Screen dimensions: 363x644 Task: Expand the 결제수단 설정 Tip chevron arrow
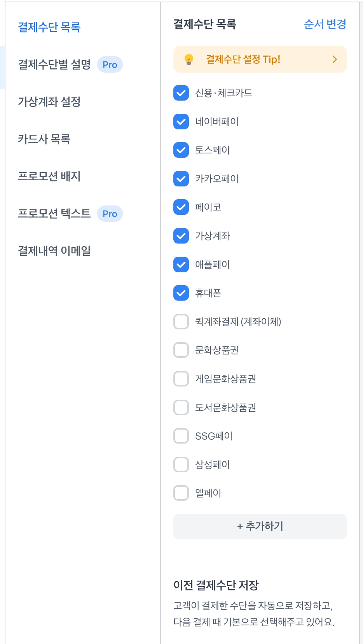335,59
